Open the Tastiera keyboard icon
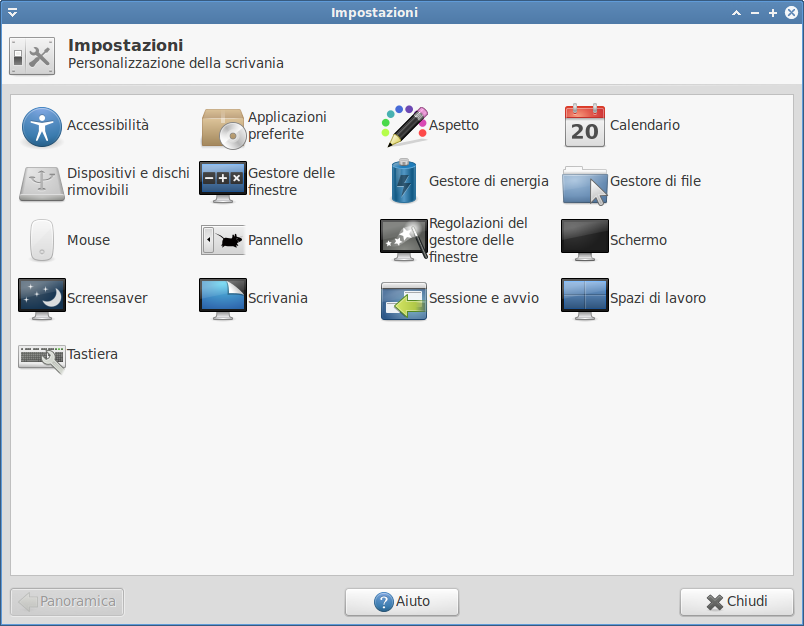Image resolution: width=804 pixels, height=626 pixels. coord(42,358)
